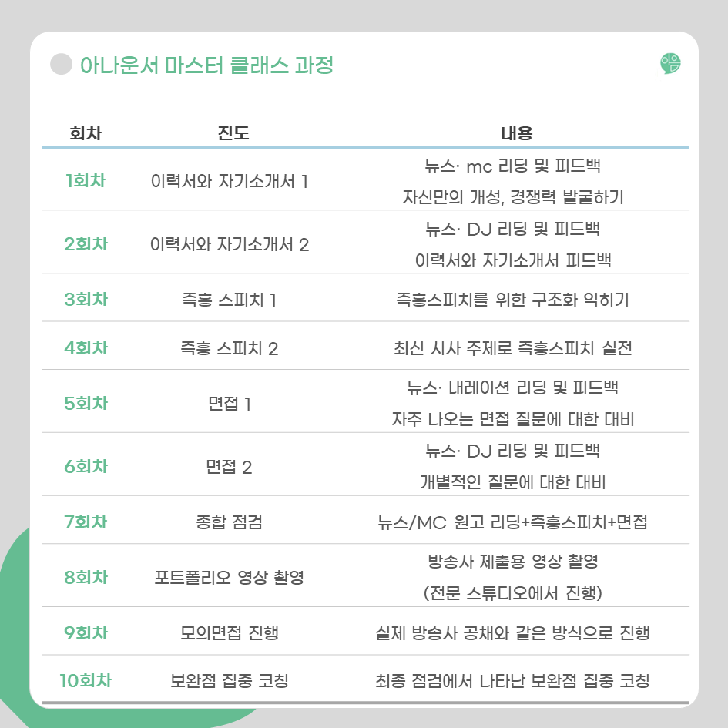Select the 7회차 session label
Image resolution: width=728 pixels, height=728 pixels.
(86, 522)
